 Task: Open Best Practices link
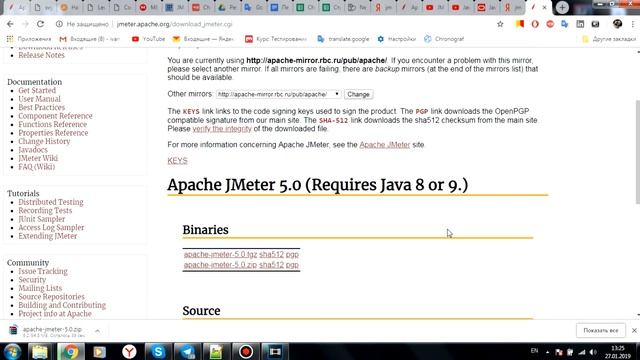coord(42,108)
